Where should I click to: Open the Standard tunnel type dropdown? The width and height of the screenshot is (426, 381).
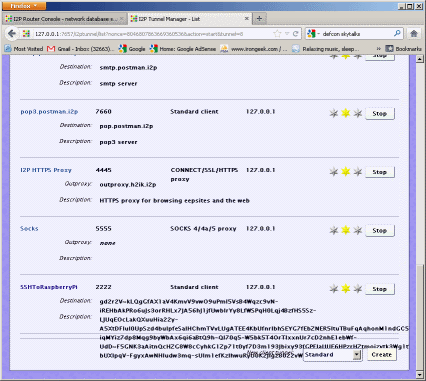333,355
